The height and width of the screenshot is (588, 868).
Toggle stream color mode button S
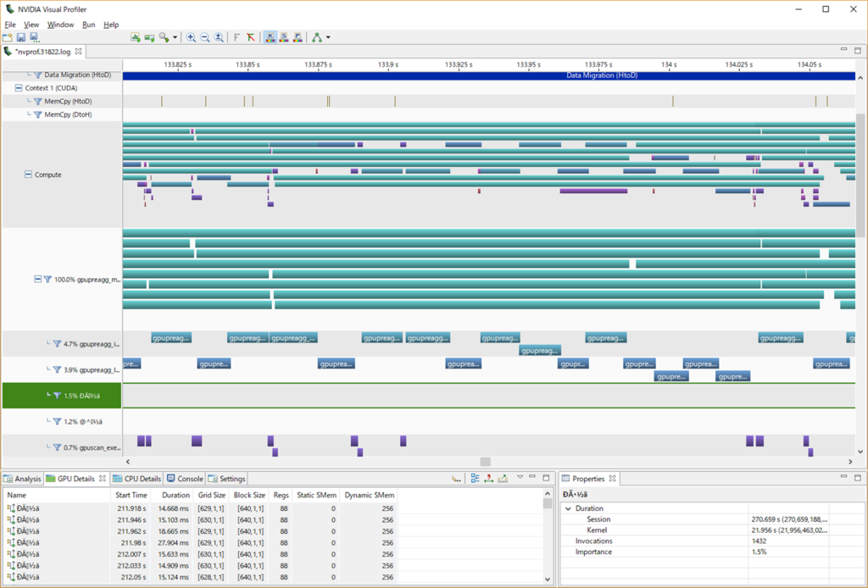tap(284, 37)
